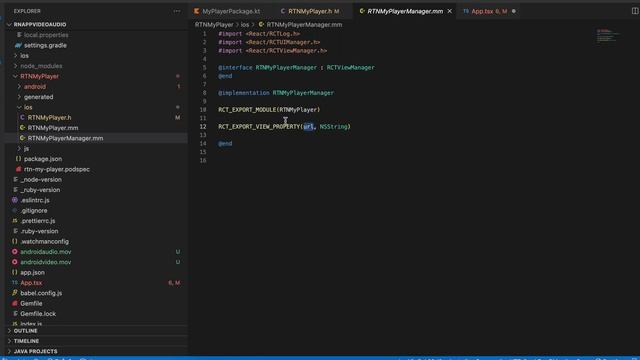640x360 pixels.
Task: Expand the OUTLINE section
Action: click(x=25, y=331)
